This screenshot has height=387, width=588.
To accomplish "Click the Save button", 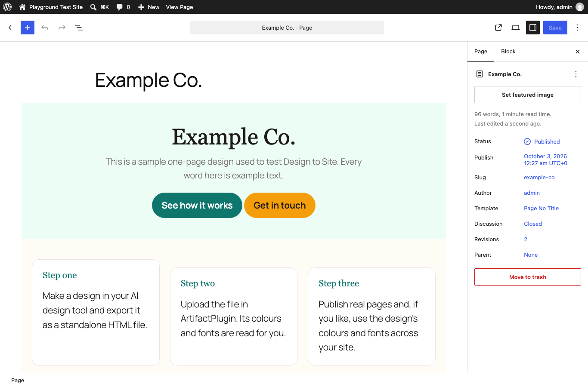I will pyautogui.click(x=555, y=28).
